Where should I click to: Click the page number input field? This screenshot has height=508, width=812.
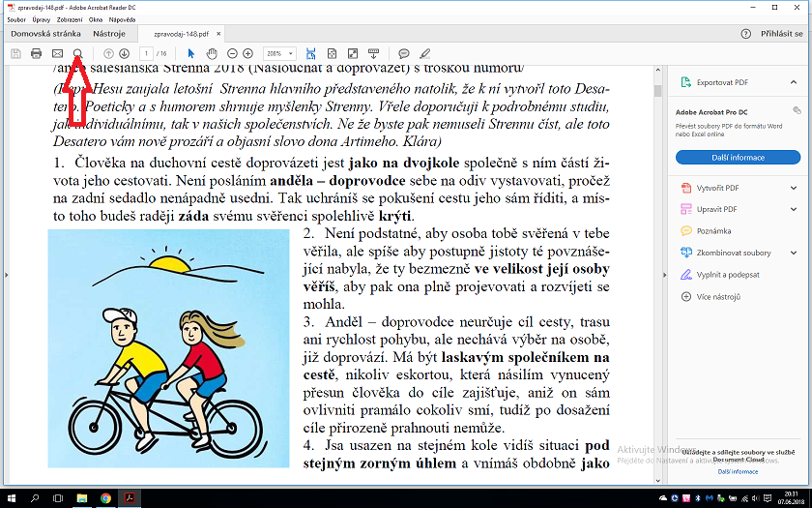146,53
